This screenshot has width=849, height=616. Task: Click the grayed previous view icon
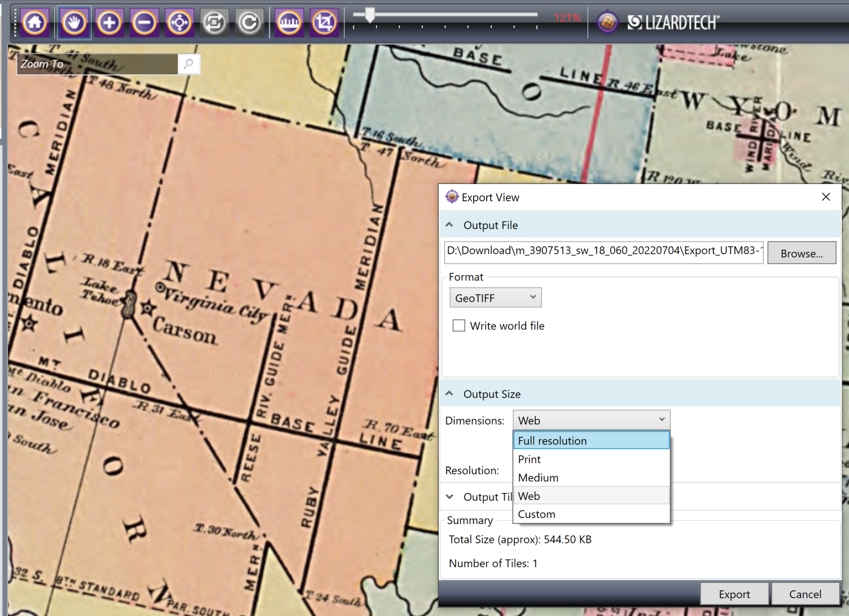click(214, 23)
